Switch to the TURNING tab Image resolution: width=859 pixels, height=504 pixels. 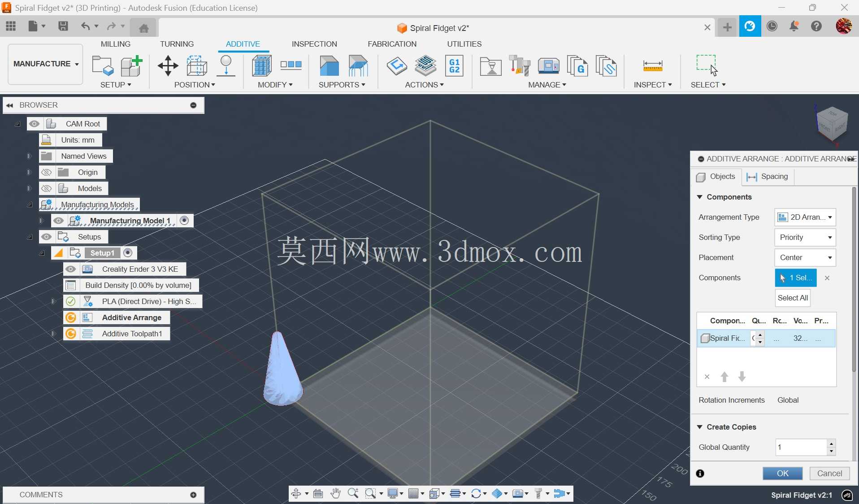pyautogui.click(x=177, y=44)
